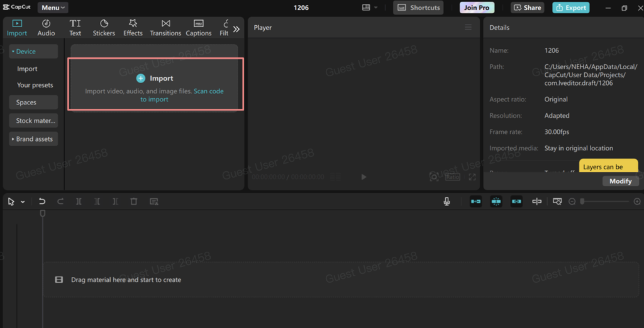Click the Stay in original location value
644x328 pixels.
coord(579,148)
